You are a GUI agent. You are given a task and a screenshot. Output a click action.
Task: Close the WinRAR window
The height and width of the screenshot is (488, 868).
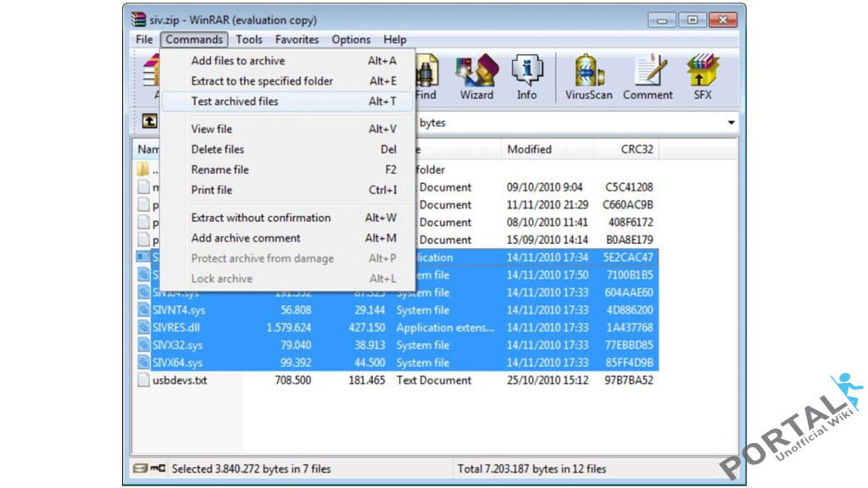(723, 20)
